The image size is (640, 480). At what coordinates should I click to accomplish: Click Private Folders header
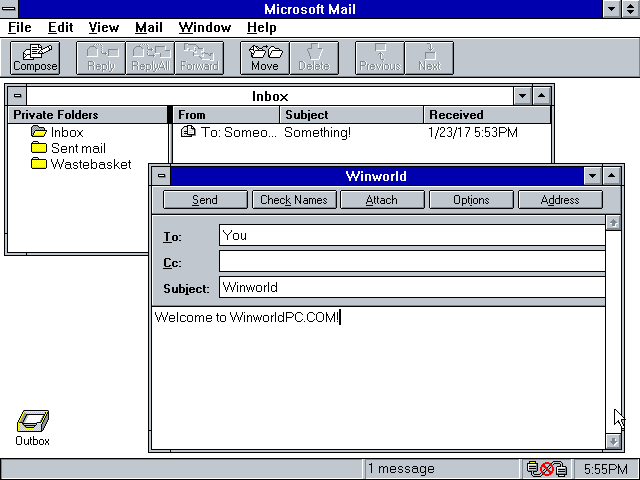pyautogui.click(x=87, y=115)
